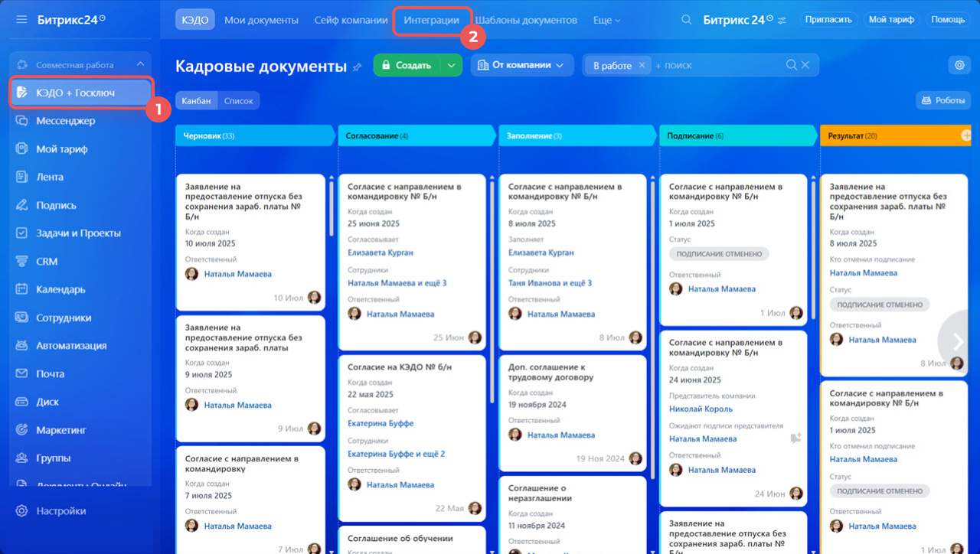Viewport: 980px width, 554px height.
Task: Open the От компании dropdown
Action: 522,65
